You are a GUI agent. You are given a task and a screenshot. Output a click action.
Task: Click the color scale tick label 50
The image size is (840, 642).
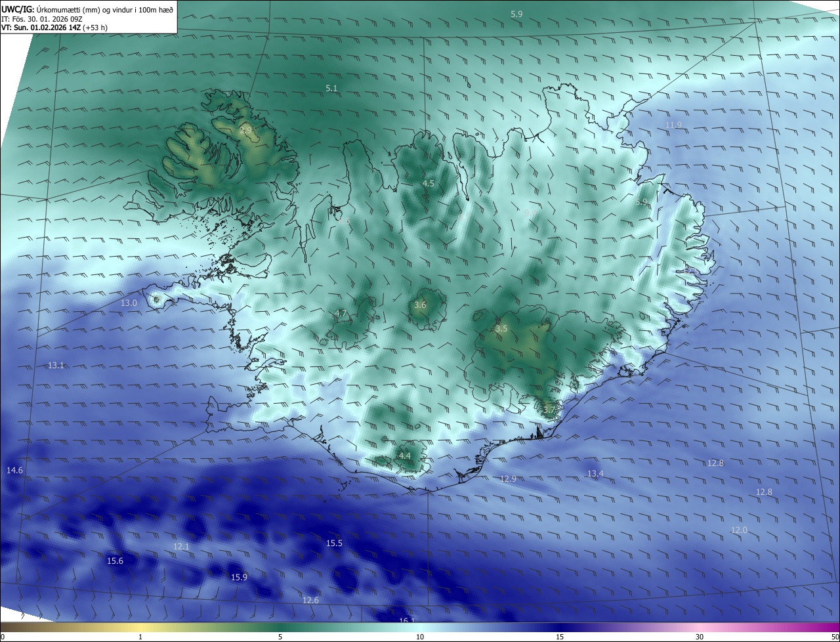pyautogui.click(x=835, y=637)
